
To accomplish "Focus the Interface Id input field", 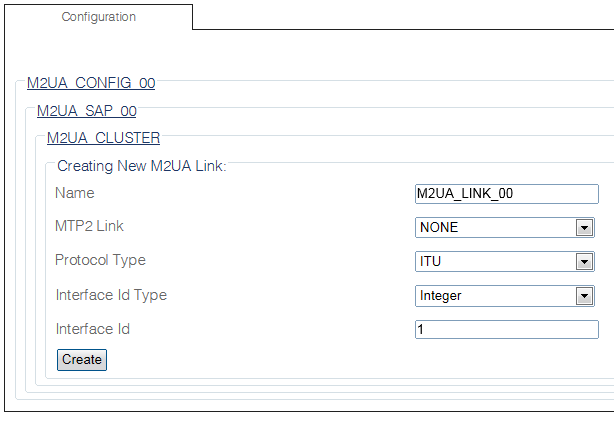I will [x=507, y=330].
